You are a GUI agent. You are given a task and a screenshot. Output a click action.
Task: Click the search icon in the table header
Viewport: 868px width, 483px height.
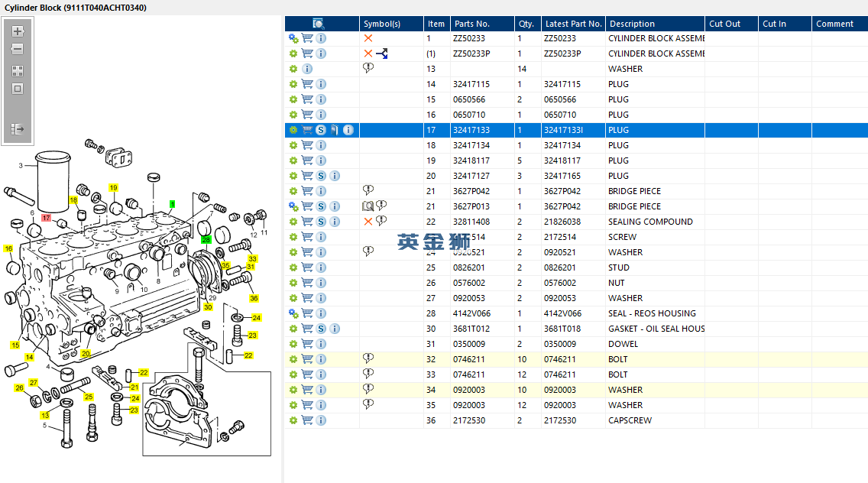[319, 24]
